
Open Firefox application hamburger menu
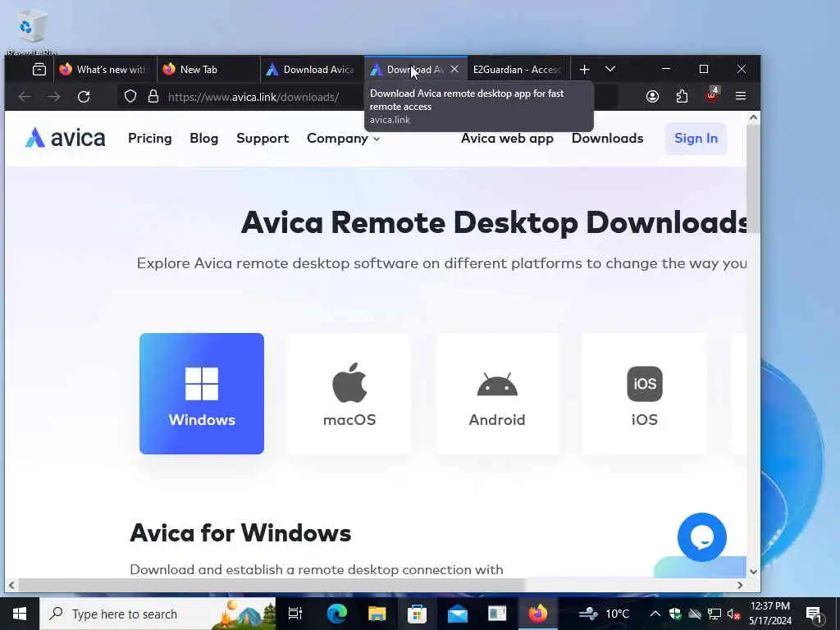(x=741, y=97)
